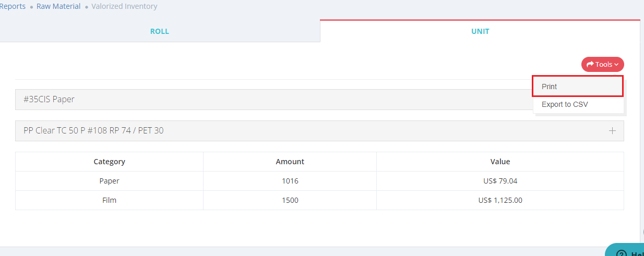Expand the #35CIS Paper section
This screenshot has height=256, width=644.
click(49, 100)
